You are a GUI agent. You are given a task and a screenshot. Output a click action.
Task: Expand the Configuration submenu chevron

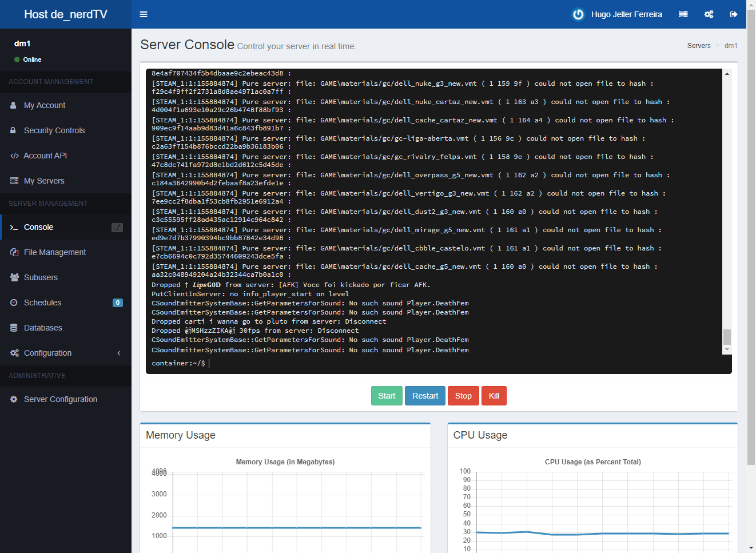pyautogui.click(x=119, y=353)
